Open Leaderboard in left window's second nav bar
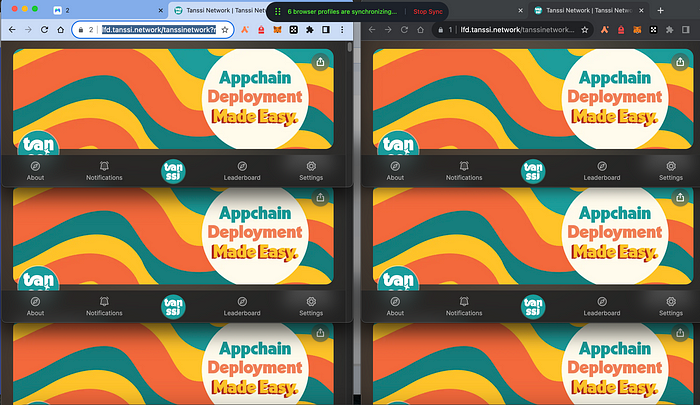Viewport: 700px width, 405px height. point(242,307)
